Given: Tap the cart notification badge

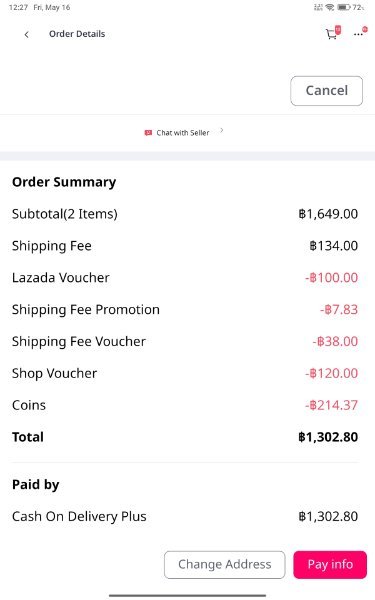Looking at the screenshot, I should click(338, 29).
